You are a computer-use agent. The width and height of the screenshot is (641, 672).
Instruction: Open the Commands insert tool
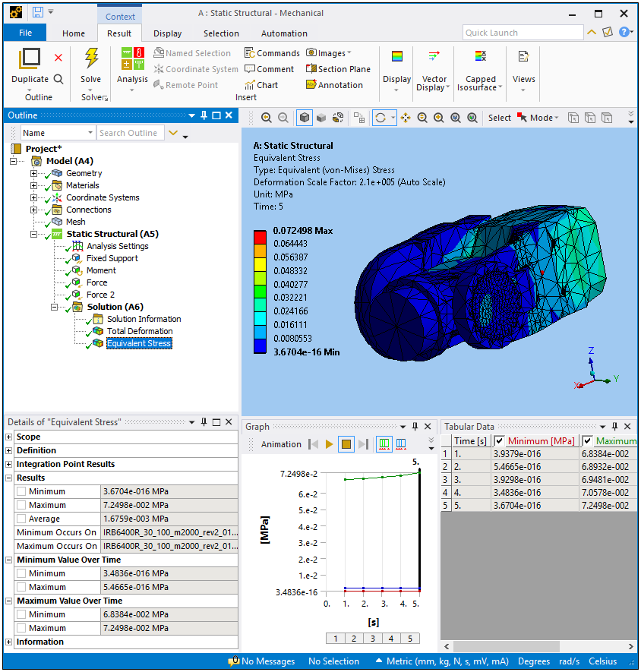coord(272,53)
